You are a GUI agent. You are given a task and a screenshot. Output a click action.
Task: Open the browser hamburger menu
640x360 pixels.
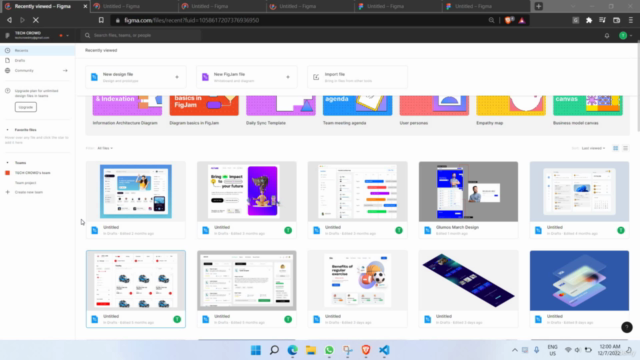(x=631, y=20)
